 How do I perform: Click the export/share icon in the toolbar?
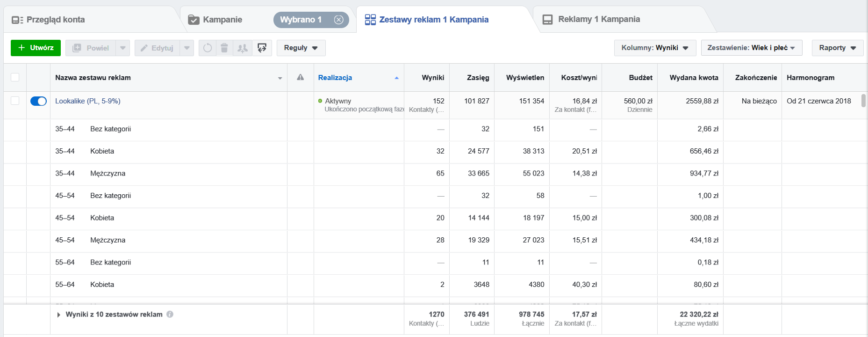coord(262,48)
